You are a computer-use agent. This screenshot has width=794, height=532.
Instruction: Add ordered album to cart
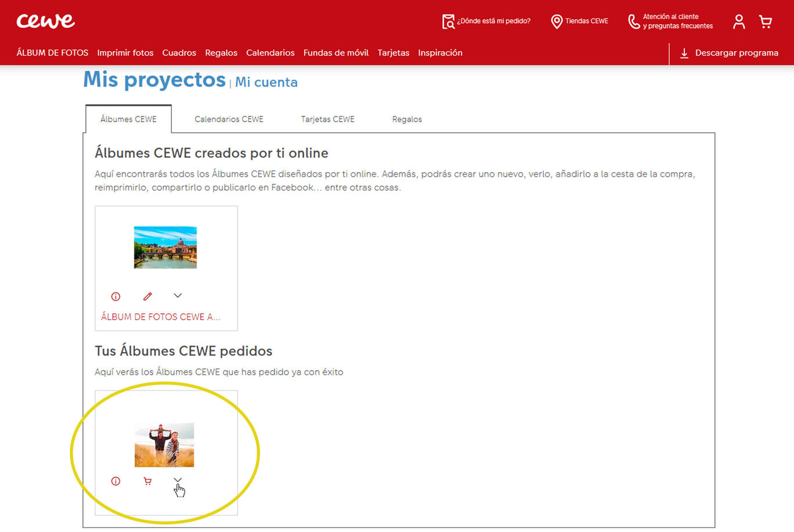147,481
